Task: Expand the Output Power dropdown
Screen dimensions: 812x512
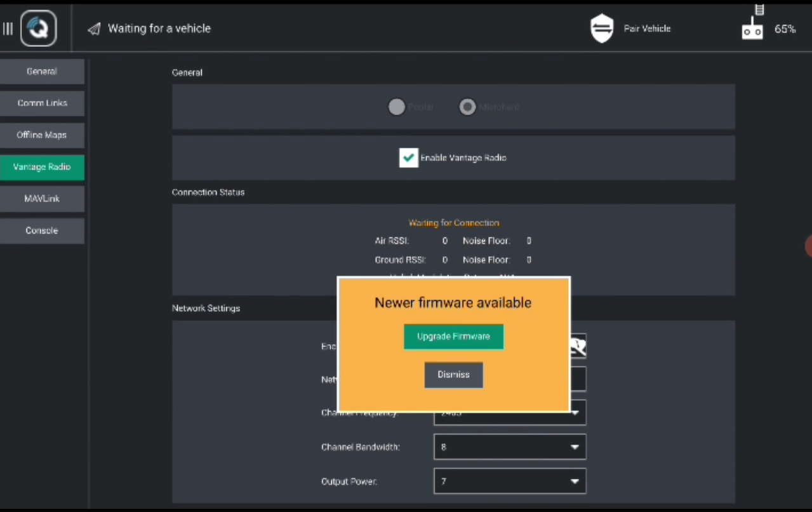Action: 510,482
